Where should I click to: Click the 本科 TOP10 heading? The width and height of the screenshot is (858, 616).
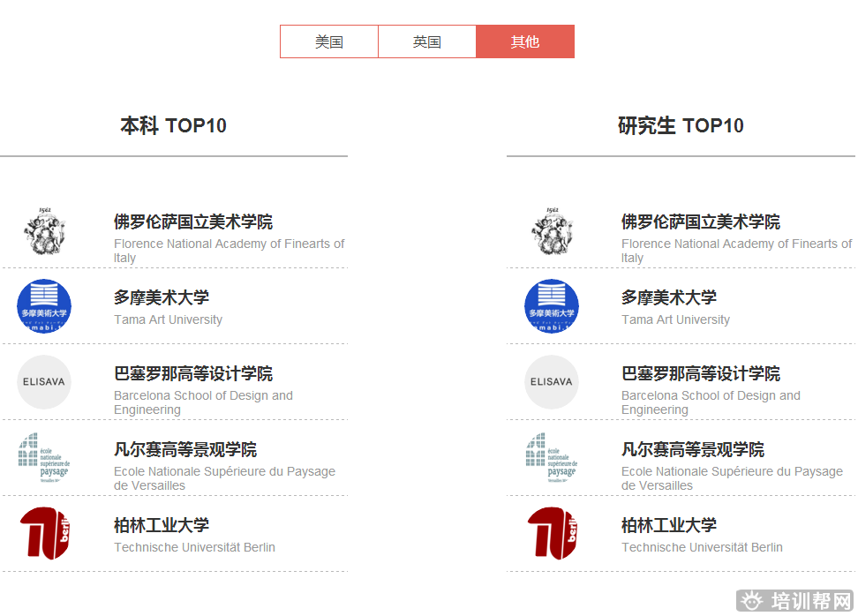[174, 125]
